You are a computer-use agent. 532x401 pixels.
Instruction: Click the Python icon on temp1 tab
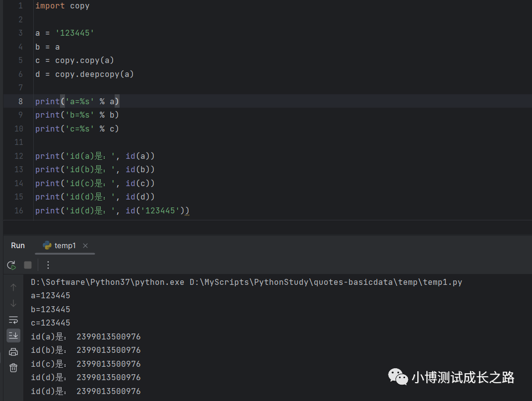[x=48, y=246]
